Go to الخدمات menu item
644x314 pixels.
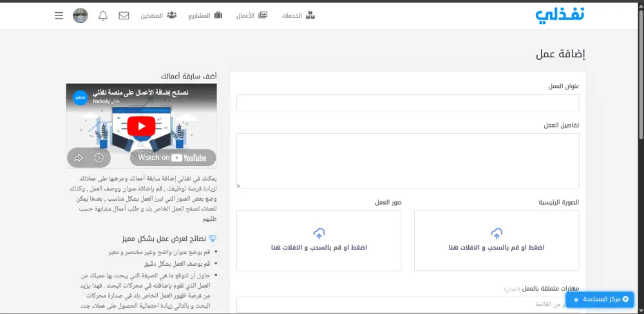(298, 15)
